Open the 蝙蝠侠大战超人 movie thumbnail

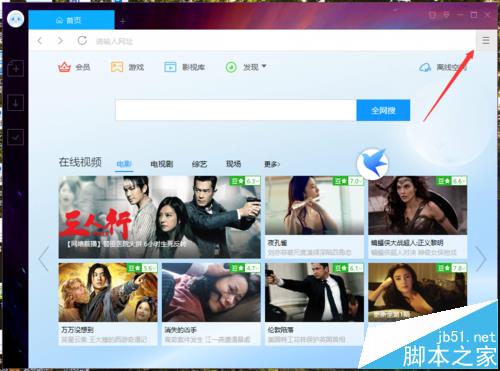pos(418,205)
